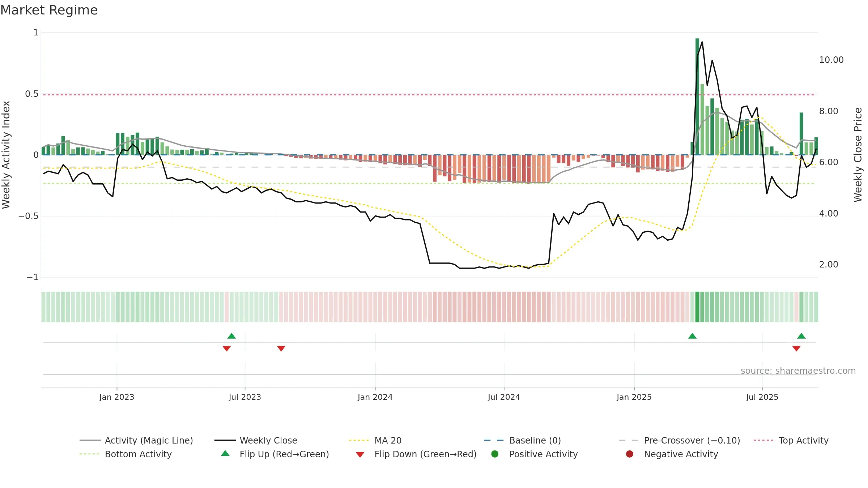Screen dimensions: 868x488
Task: Click the Weekly Close Price axis title
Action: tap(858, 155)
